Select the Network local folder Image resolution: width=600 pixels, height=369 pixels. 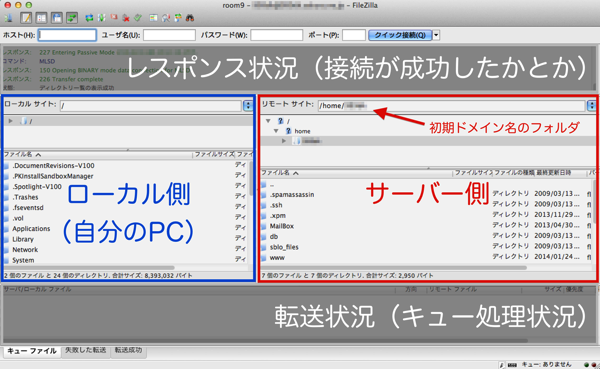tap(25, 250)
